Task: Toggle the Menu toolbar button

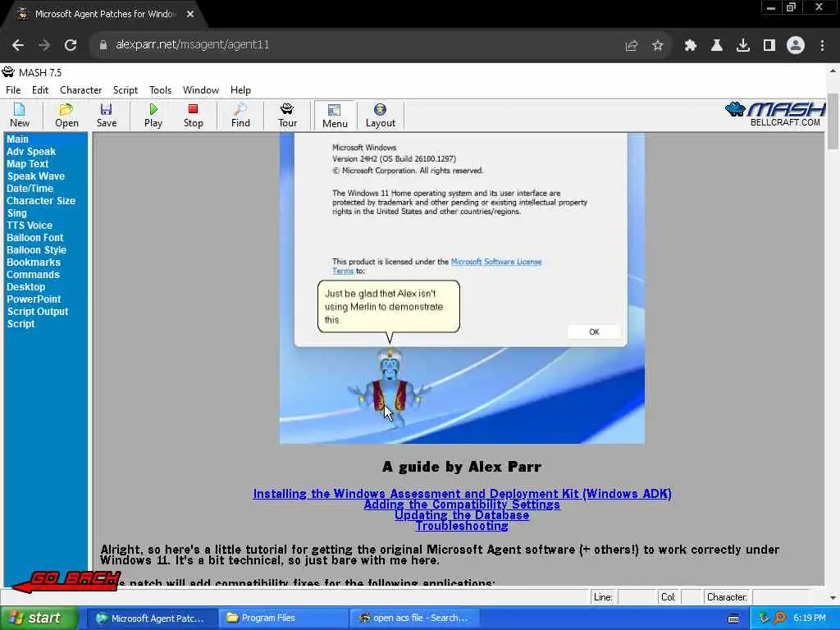Action: [x=335, y=116]
